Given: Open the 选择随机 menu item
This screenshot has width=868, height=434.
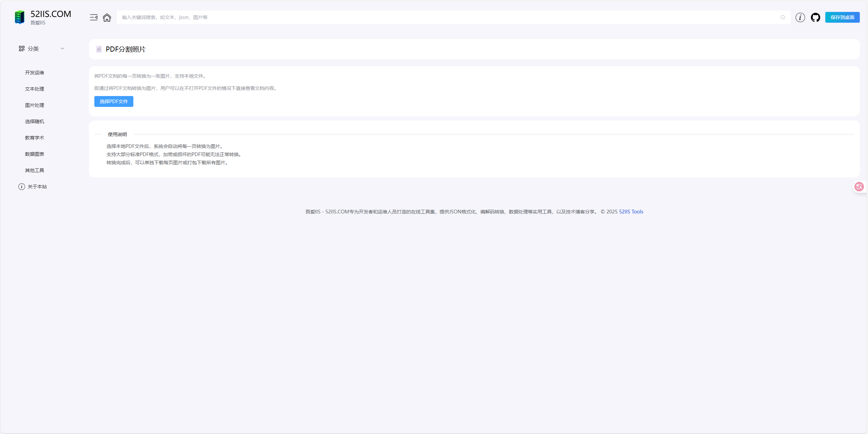Looking at the screenshot, I should [34, 121].
